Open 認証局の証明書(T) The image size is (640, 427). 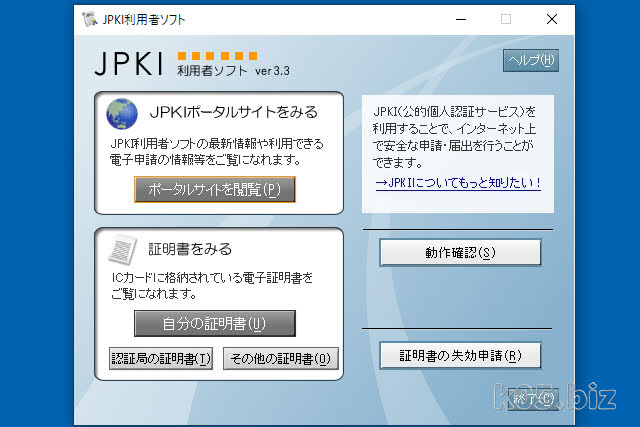click(x=161, y=358)
